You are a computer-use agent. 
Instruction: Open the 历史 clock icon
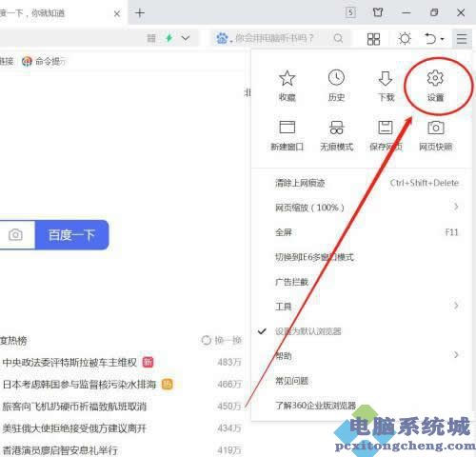tap(336, 86)
